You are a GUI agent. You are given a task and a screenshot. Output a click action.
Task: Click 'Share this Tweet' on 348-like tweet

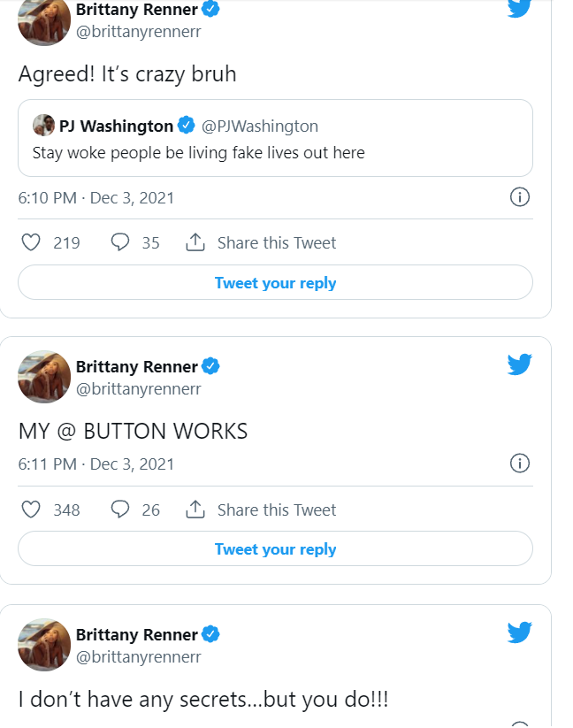[277, 510]
